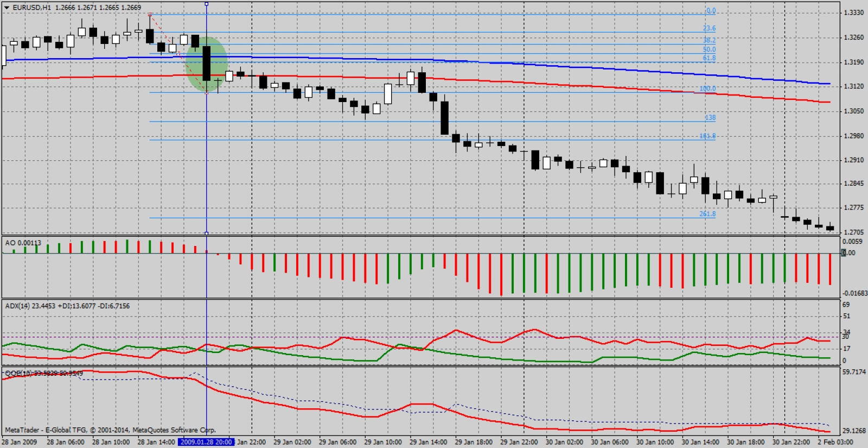Click the Fibonacci top anchor point

(150, 15)
